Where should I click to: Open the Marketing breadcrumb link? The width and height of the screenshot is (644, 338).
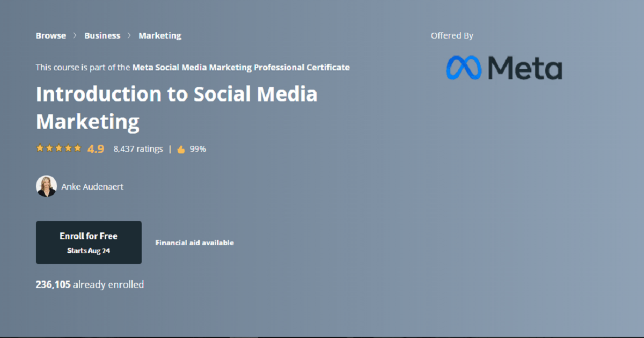pyautogui.click(x=160, y=36)
